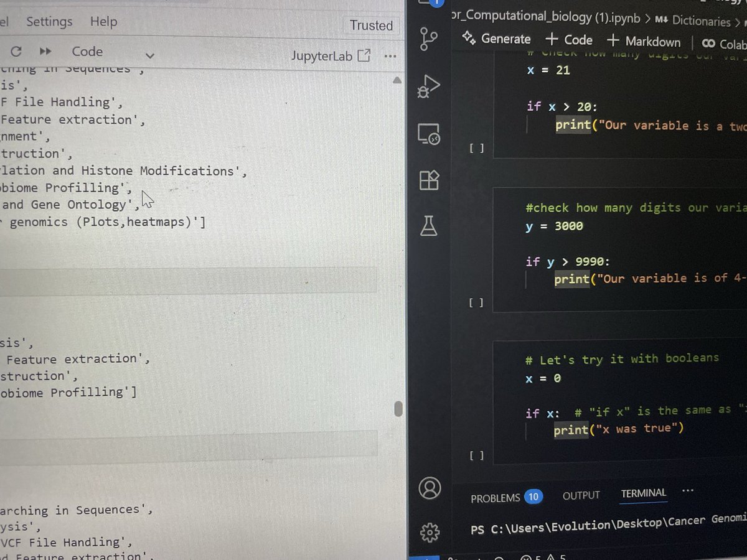Viewport: 747px width, 560px height.
Task: Open the Help menu
Action: tap(103, 21)
